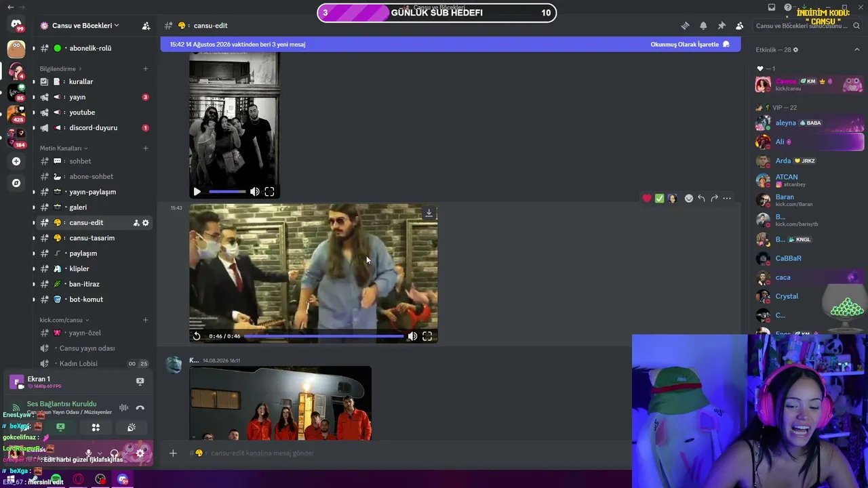Open the activities launcher button
The image size is (868, 488).
tap(96, 427)
